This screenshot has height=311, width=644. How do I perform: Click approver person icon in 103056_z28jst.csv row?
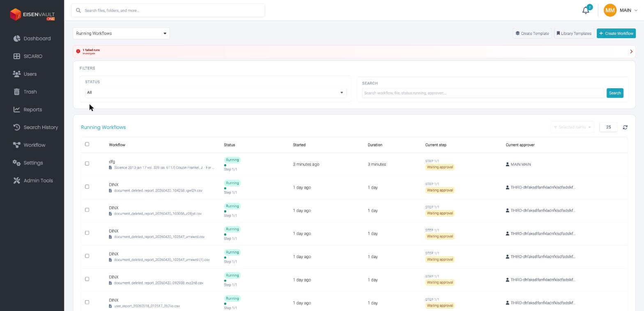(x=508, y=210)
